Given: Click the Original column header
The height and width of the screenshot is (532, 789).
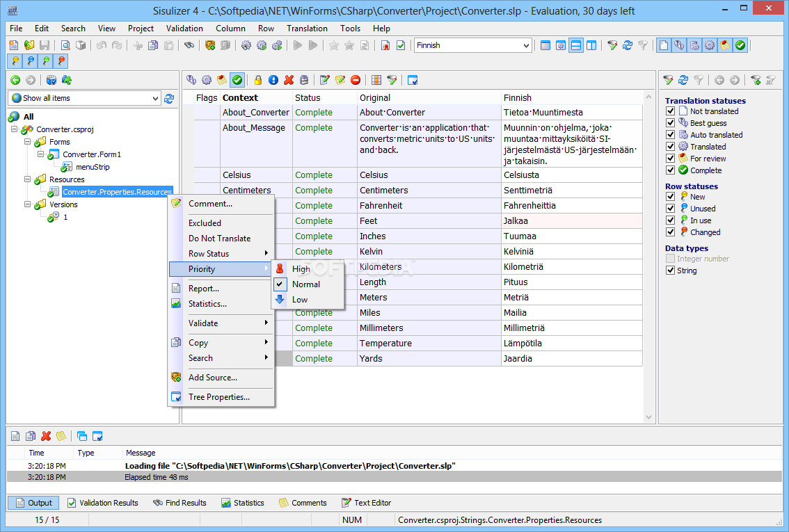Looking at the screenshot, I should coord(429,97).
